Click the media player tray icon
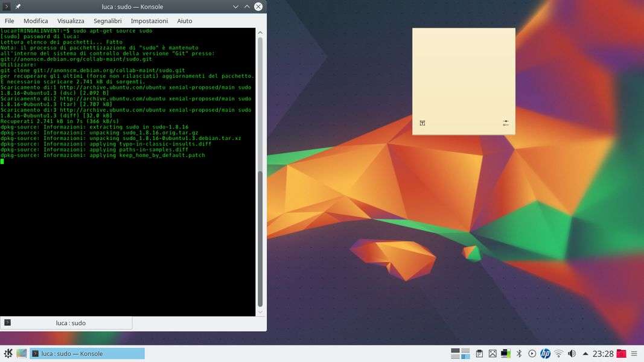 point(532,354)
